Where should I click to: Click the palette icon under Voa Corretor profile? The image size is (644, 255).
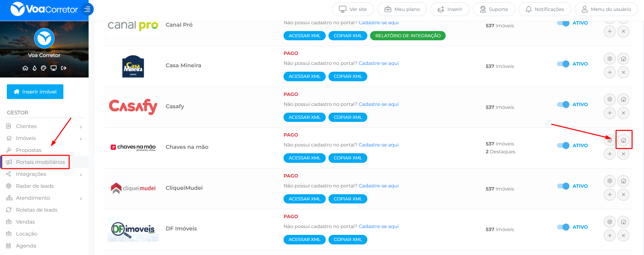(x=44, y=68)
